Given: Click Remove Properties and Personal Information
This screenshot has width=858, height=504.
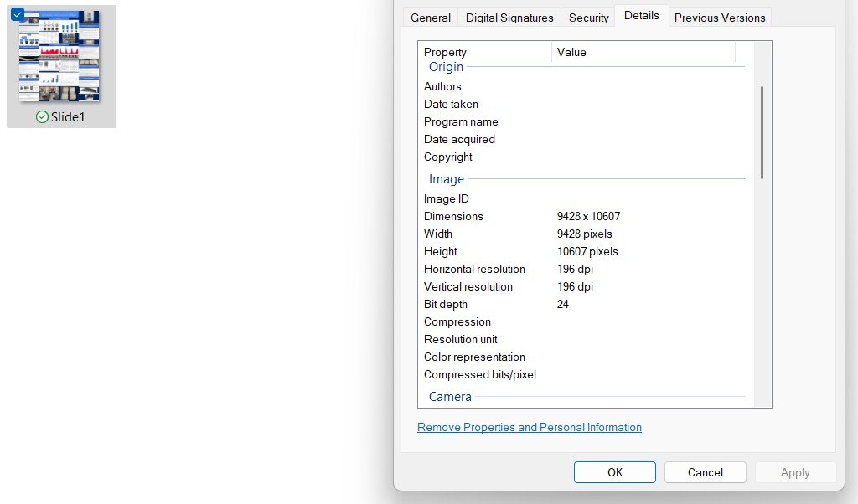Looking at the screenshot, I should (x=529, y=427).
